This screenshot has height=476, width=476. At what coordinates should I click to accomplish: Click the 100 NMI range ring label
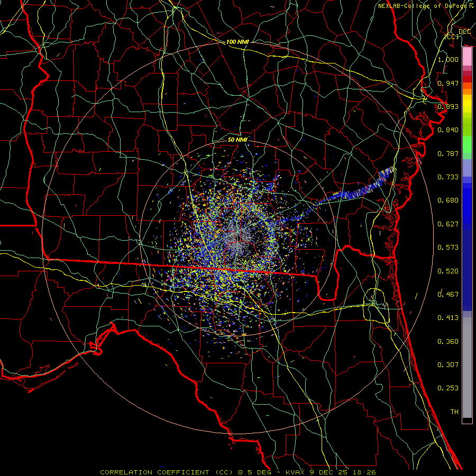coord(237,42)
